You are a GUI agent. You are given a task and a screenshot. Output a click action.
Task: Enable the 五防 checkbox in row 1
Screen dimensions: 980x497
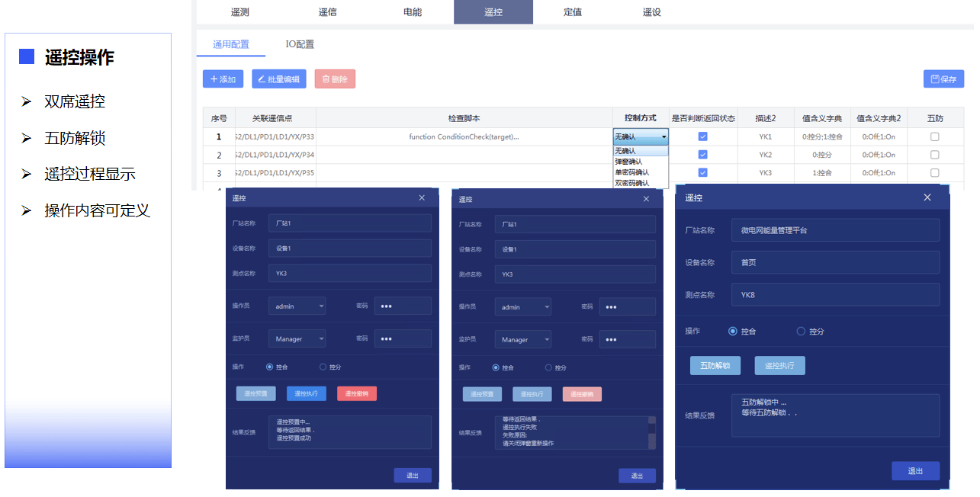(935, 136)
